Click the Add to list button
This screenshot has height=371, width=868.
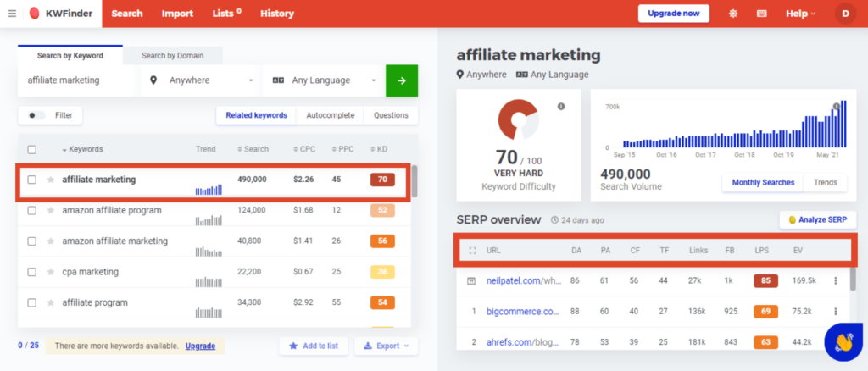(x=314, y=346)
